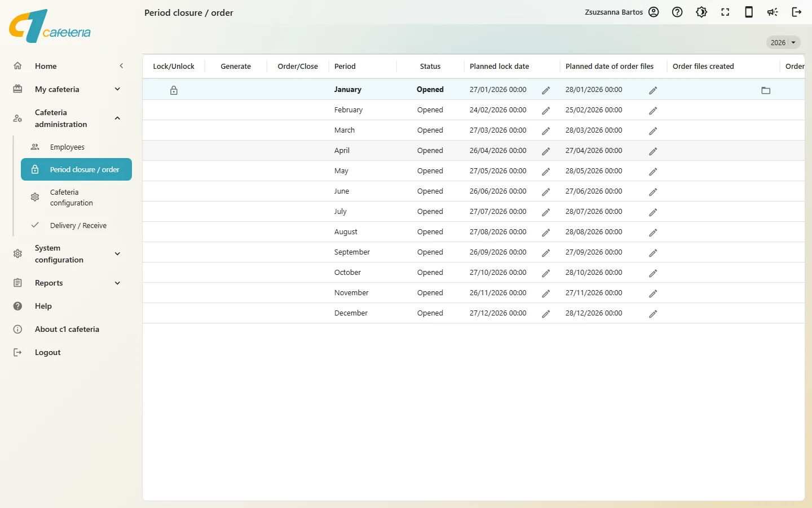The image size is (812, 508).
Task: Open the user profile icon
Action: click(654, 12)
